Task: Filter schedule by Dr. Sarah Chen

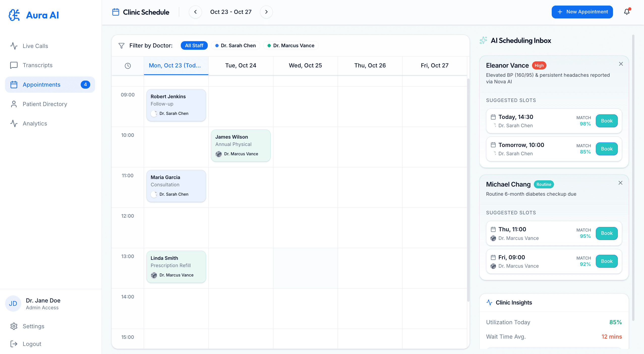Action: click(x=236, y=45)
